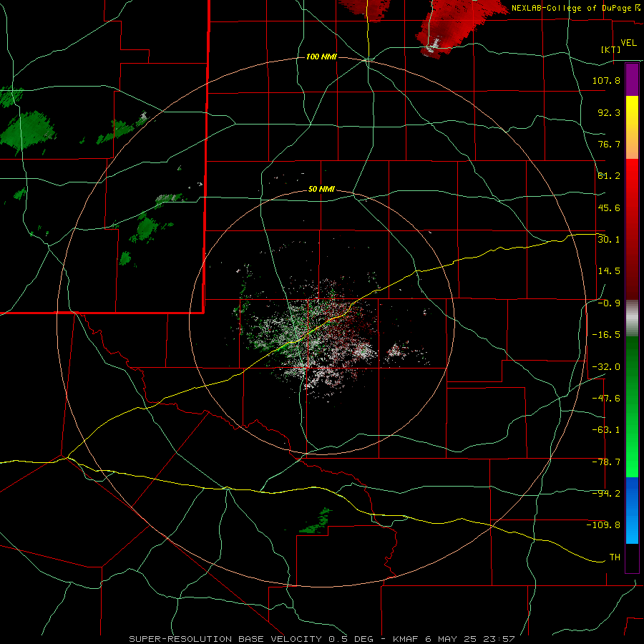This screenshot has width=644, height=644.
Task: Select the -63.1 legend value
Action: 606,430
